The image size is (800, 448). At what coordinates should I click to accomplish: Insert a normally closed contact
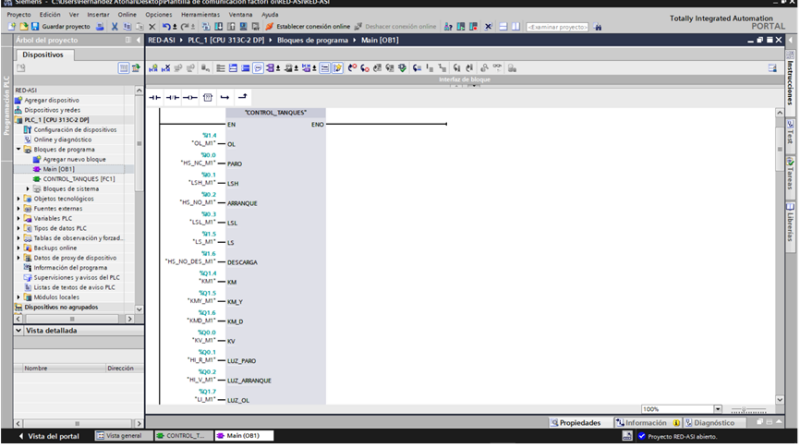pos(172,97)
